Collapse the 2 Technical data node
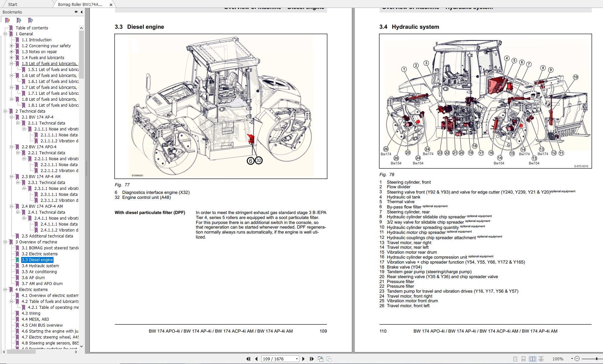 coord(5,111)
